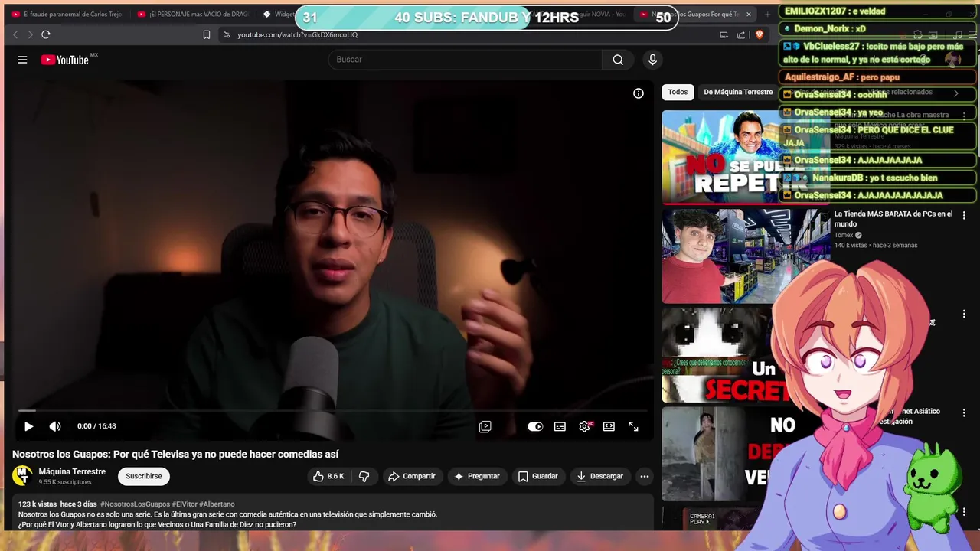
Task: Click hashtag #ElVitor
Action: pyautogui.click(x=185, y=504)
